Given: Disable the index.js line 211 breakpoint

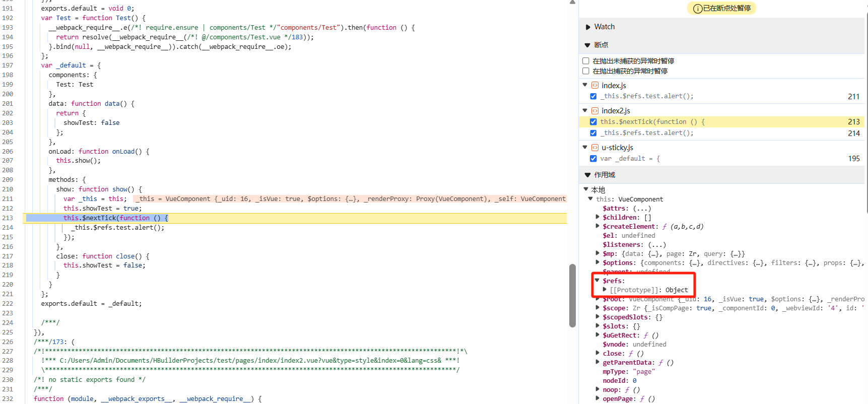Looking at the screenshot, I should 593,96.
